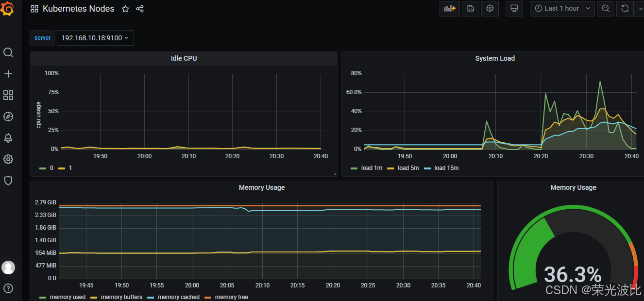
Task: Open the Last 1 hour time picker
Action: click(x=562, y=8)
